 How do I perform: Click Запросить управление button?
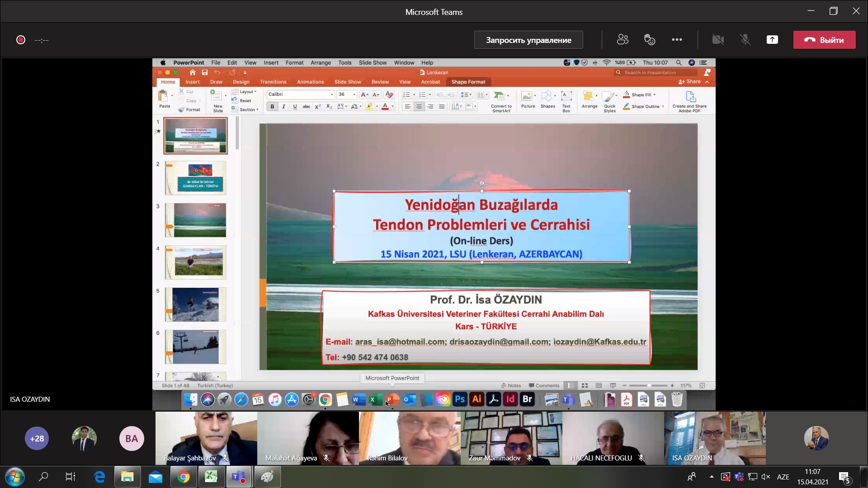coord(528,40)
